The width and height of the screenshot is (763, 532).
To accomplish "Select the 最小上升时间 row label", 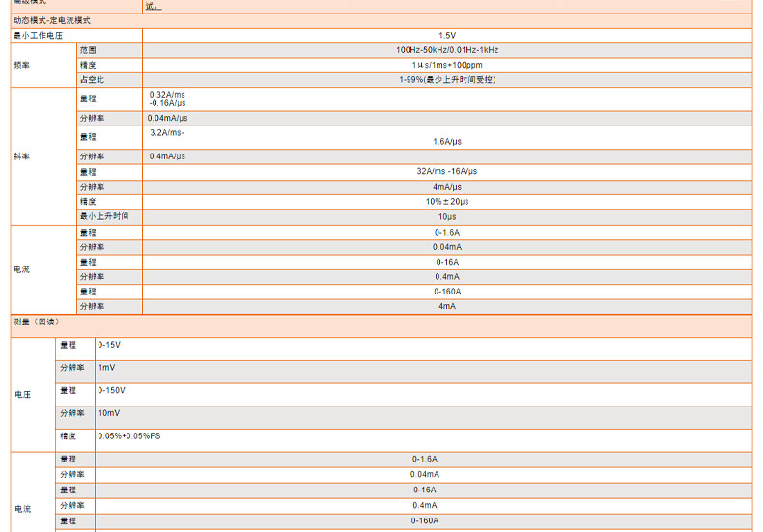I will pos(103,216).
